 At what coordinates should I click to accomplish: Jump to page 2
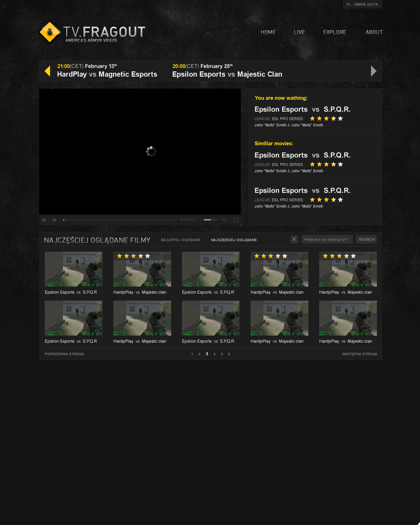(x=199, y=354)
